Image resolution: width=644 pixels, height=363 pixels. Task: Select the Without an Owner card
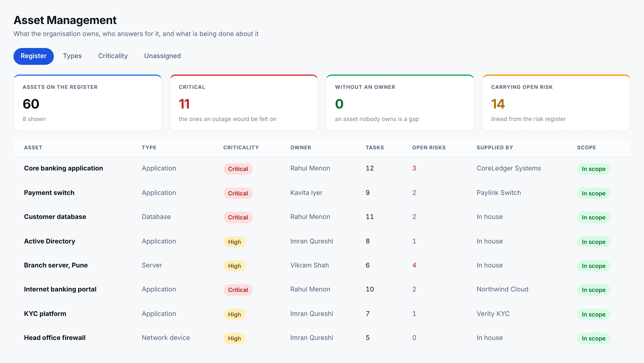coord(400,103)
